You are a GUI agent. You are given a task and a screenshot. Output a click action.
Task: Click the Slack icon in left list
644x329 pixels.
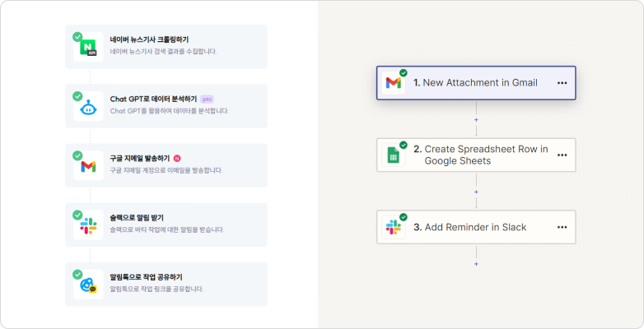88,225
